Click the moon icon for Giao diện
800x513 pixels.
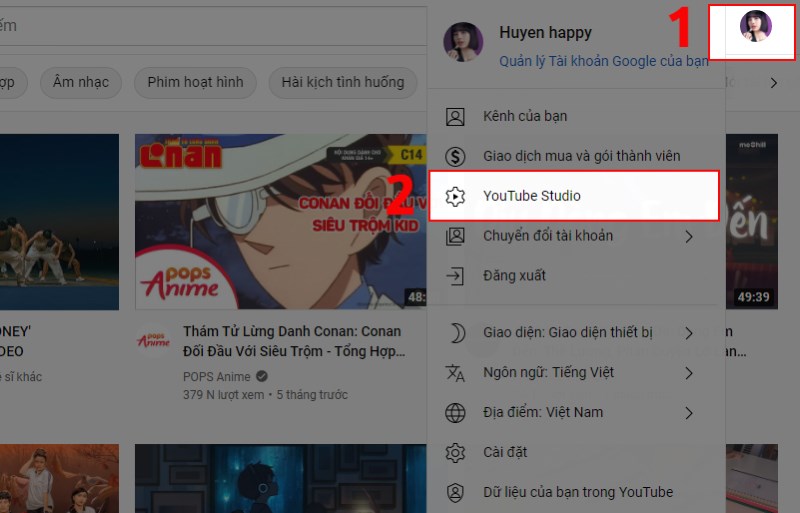[456, 333]
